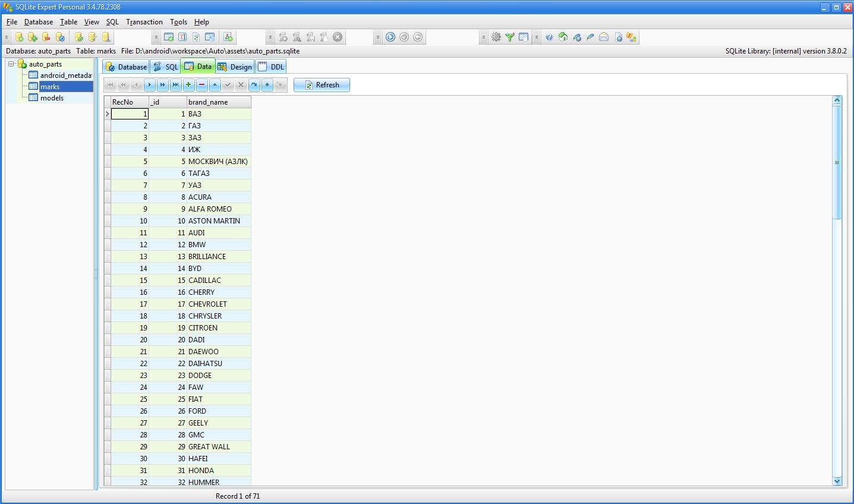Open database settings gear icon
This screenshot has height=504, width=854.
click(x=60, y=37)
